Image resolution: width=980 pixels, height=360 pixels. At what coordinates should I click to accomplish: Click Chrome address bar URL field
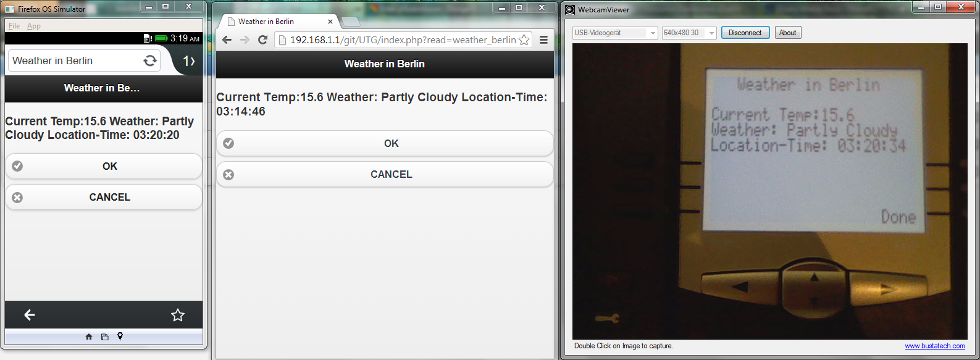(x=403, y=40)
